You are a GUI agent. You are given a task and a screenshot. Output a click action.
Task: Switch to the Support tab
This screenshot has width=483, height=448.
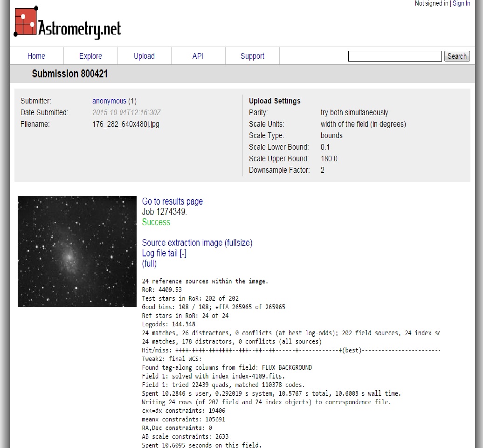pos(252,56)
